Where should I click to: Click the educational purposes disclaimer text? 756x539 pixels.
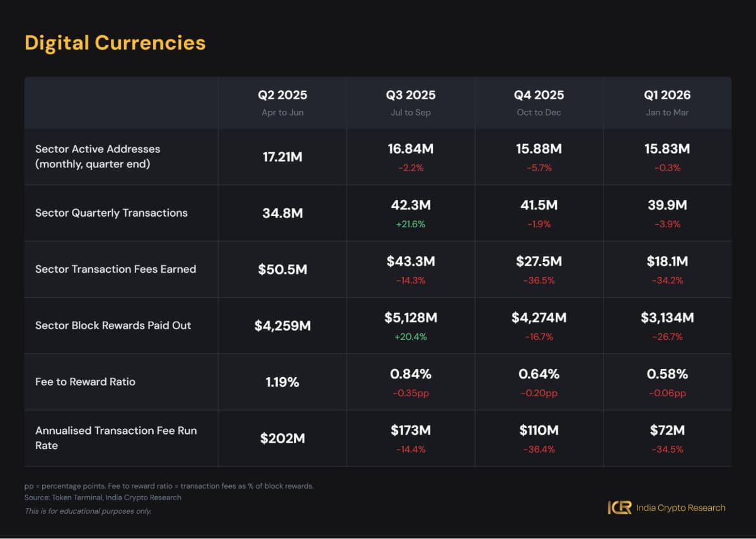[x=88, y=511]
